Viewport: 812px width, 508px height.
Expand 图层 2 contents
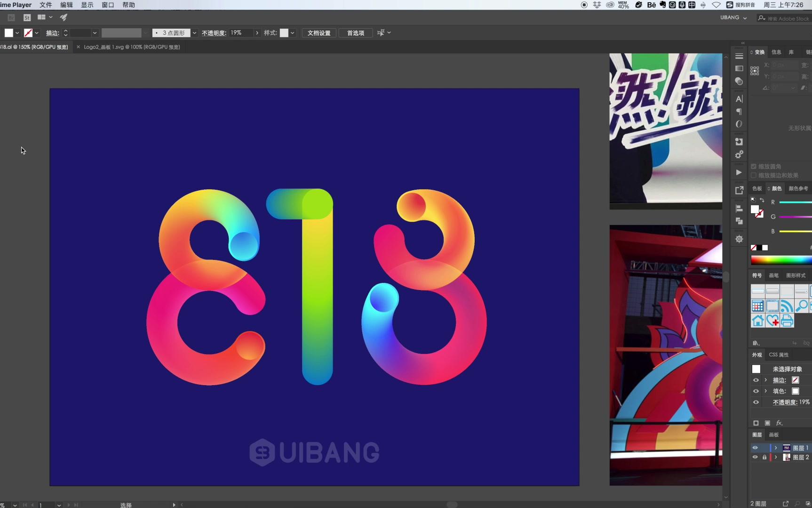[x=776, y=457]
